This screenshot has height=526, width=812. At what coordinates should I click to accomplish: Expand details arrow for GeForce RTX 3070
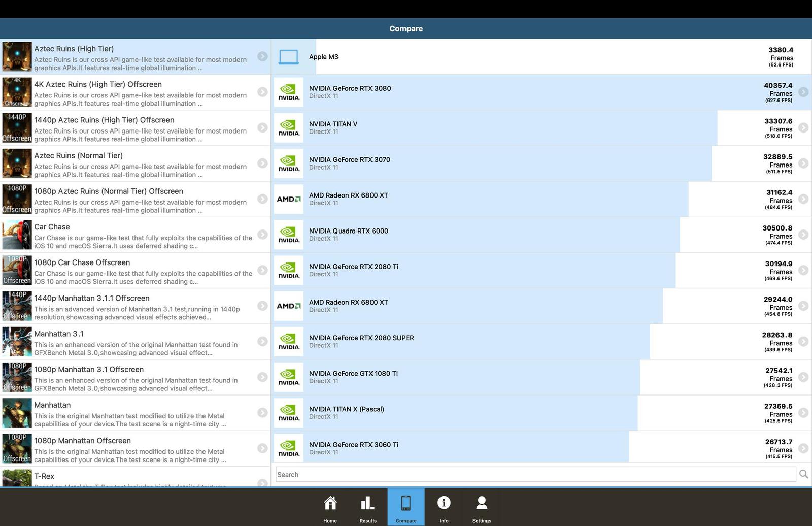tap(803, 163)
